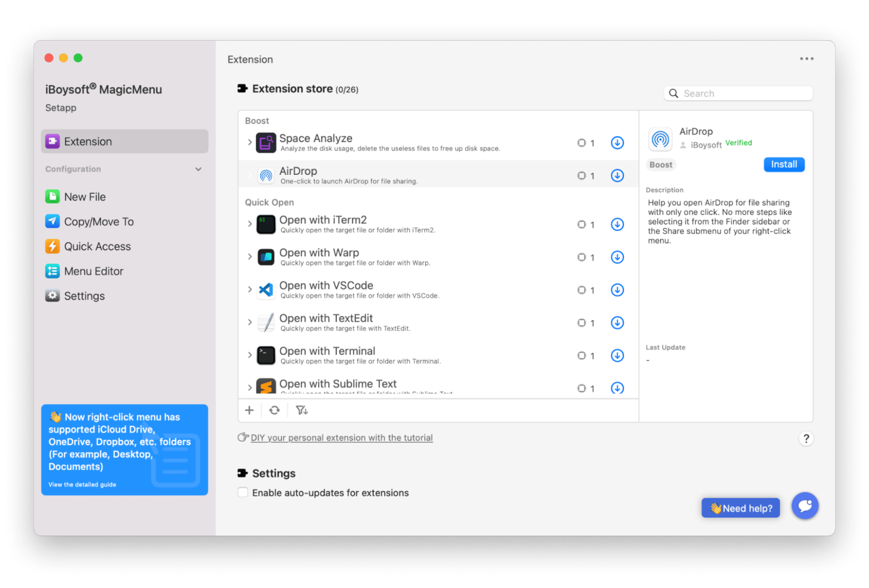Focus the extension Search field
Image resolution: width=869 pixels, height=588 pixels.
738,94
